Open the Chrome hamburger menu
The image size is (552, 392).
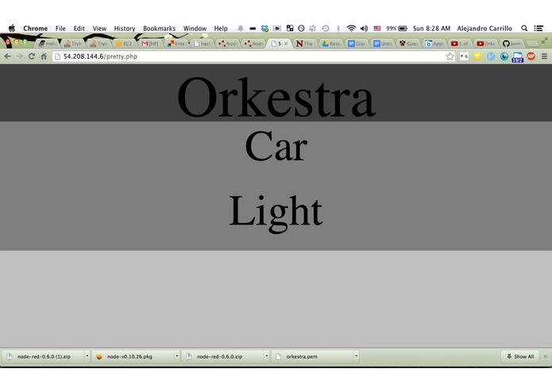pyautogui.click(x=544, y=56)
